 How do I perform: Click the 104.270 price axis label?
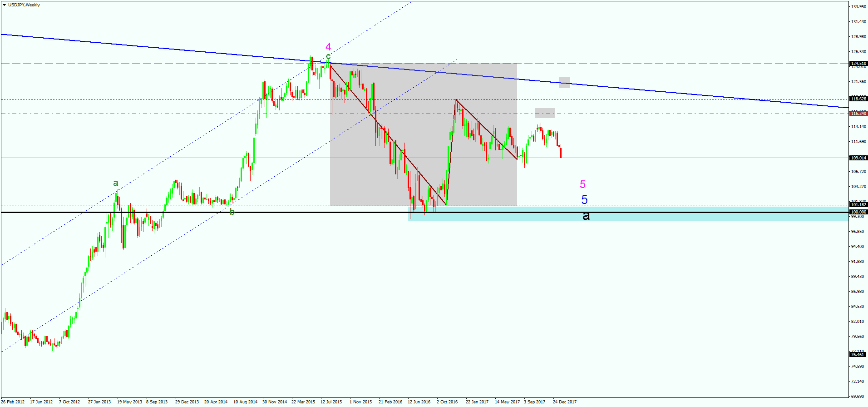click(x=858, y=187)
